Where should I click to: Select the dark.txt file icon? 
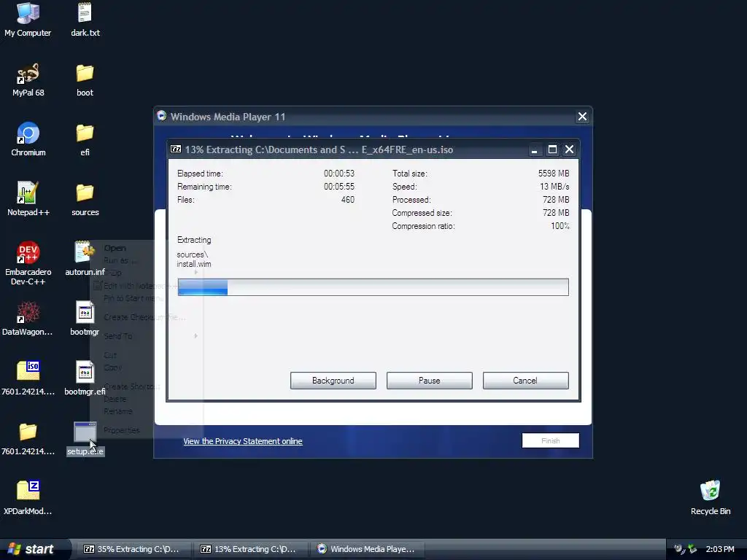[85, 19]
